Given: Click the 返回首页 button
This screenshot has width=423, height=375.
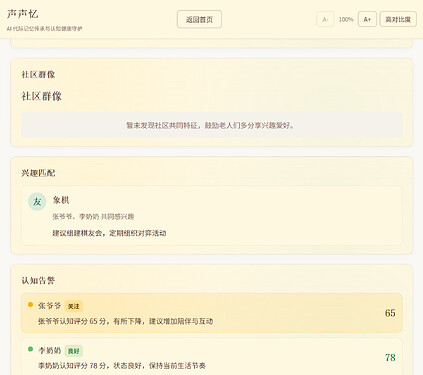Looking at the screenshot, I should [x=199, y=19].
